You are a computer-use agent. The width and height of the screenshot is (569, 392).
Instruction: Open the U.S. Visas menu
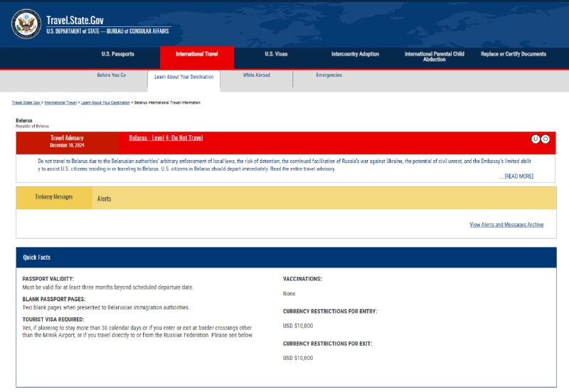pos(276,54)
